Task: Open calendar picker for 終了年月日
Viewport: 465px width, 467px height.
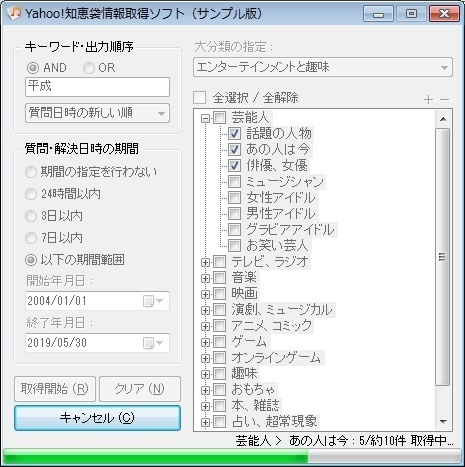Action: tap(153, 343)
